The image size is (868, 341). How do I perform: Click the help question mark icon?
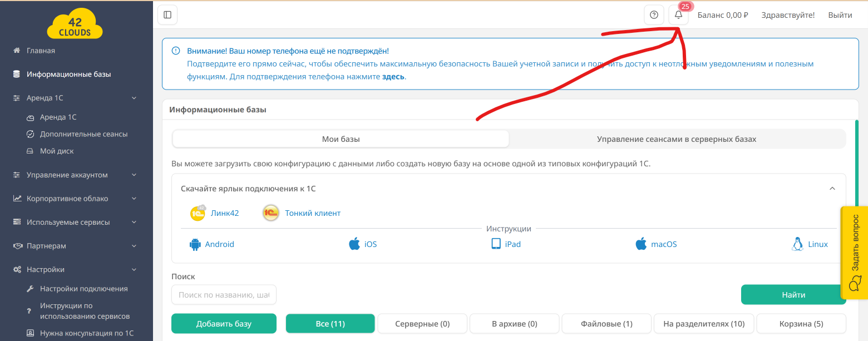point(654,15)
